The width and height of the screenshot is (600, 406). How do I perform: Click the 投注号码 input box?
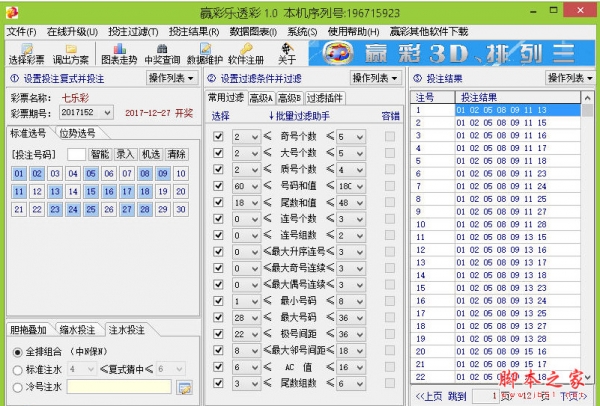tap(76, 154)
